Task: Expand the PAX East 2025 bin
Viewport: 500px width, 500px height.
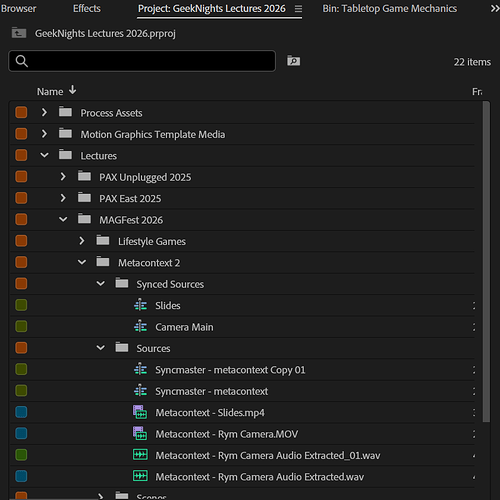Action: [x=63, y=198]
